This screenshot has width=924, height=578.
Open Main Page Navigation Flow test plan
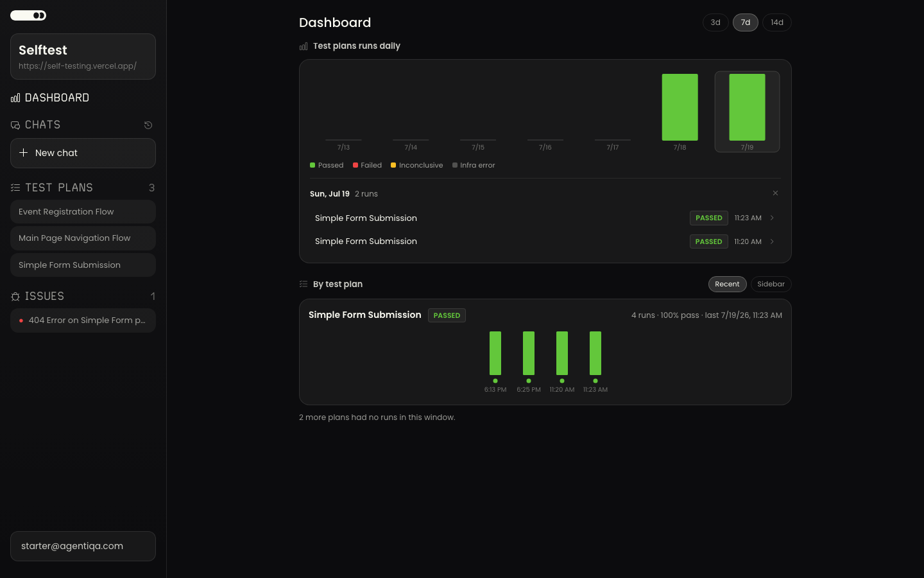pos(83,238)
